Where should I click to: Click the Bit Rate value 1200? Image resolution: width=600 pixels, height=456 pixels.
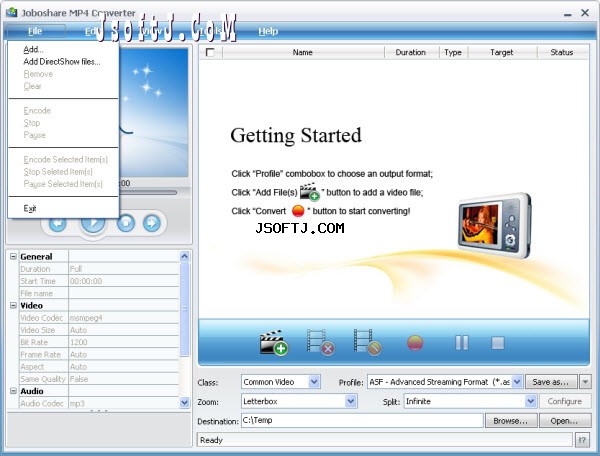79,342
